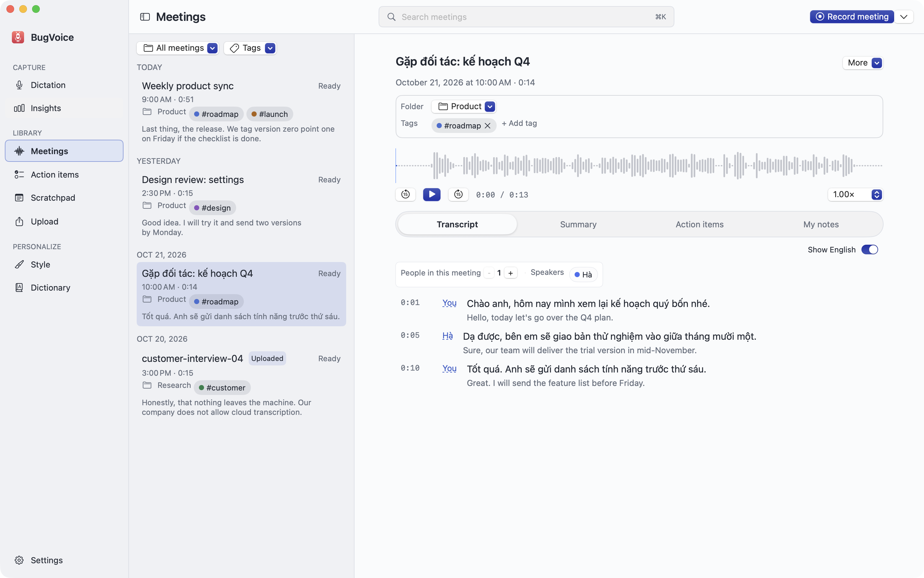
Task: Seek in the audio waveform
Action: tap(639, 165)
